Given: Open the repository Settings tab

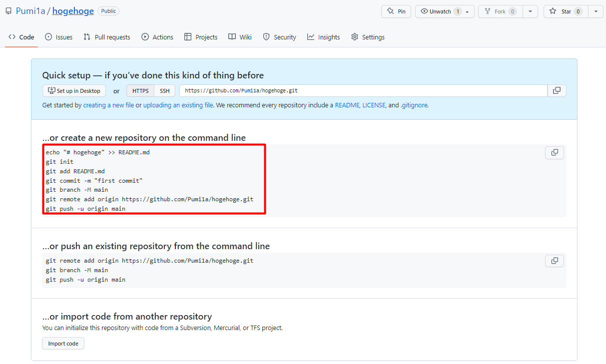Looking at the screenshot, I should coord(368,36).
